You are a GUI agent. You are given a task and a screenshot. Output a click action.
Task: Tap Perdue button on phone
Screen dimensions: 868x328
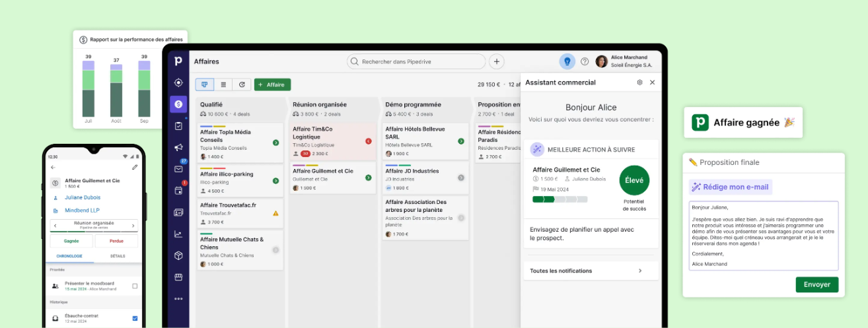click(x=116, y=242)
